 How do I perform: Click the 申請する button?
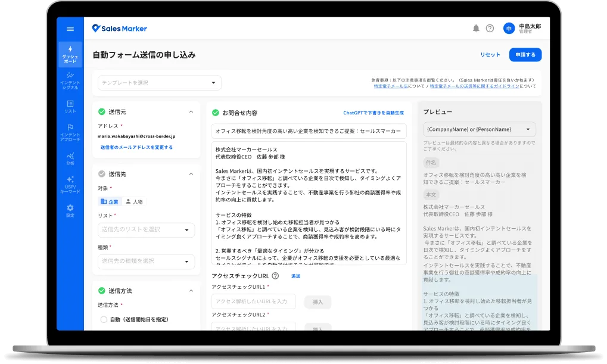[525, 55]
